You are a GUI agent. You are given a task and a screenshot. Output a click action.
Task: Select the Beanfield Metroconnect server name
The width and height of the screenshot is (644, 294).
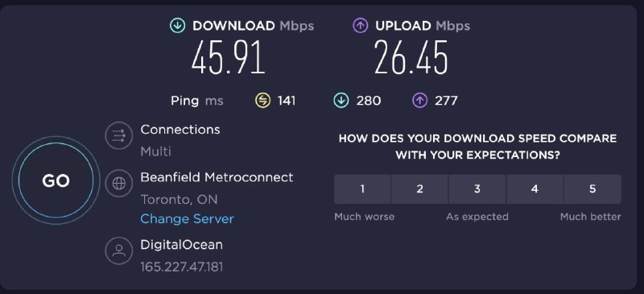(x=217, y=177)
